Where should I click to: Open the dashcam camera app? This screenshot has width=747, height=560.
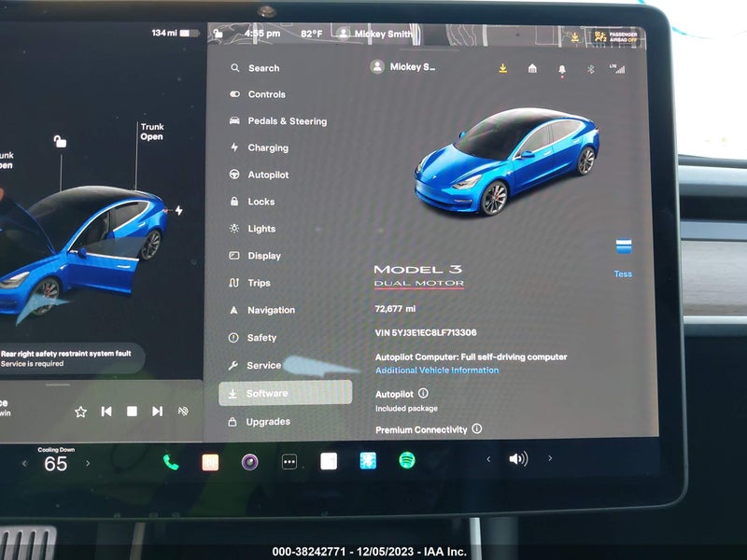coord(249,461)
